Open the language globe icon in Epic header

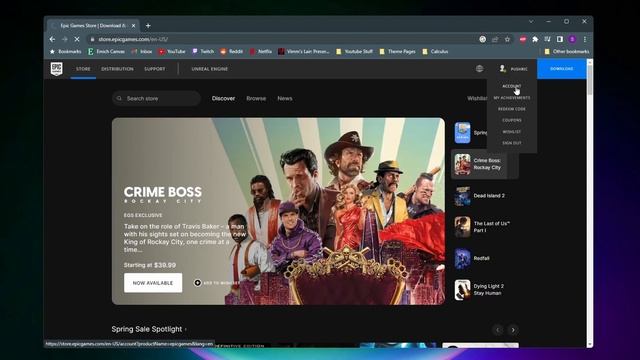tap(480, 69)
